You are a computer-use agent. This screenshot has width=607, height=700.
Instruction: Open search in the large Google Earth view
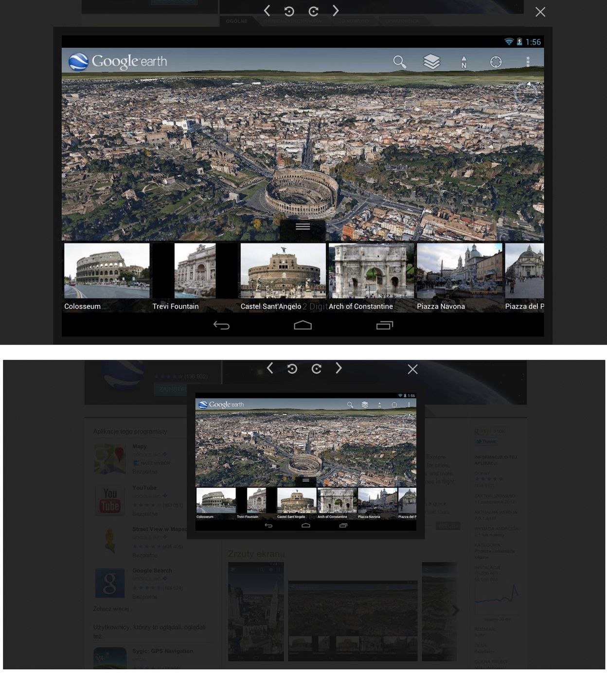[399, 62]
